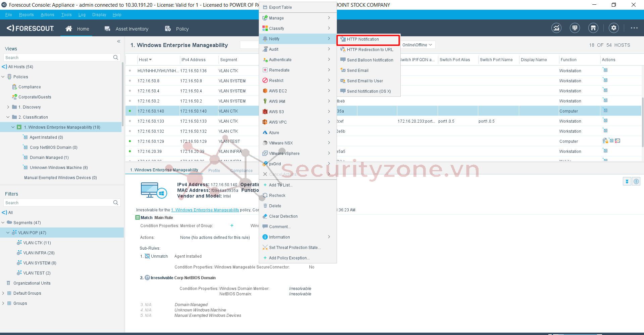Click the Azure icon in context menu
This screenshot has height=335, width=644.
pos(265,132)
